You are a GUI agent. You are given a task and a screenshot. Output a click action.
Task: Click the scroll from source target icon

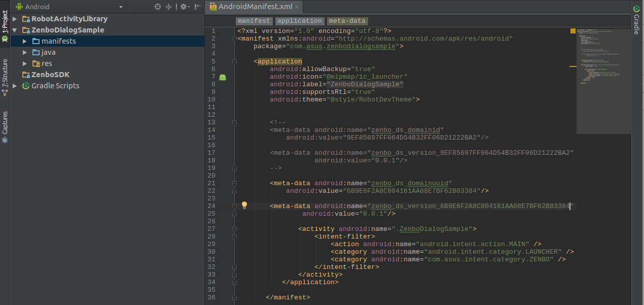158,7
